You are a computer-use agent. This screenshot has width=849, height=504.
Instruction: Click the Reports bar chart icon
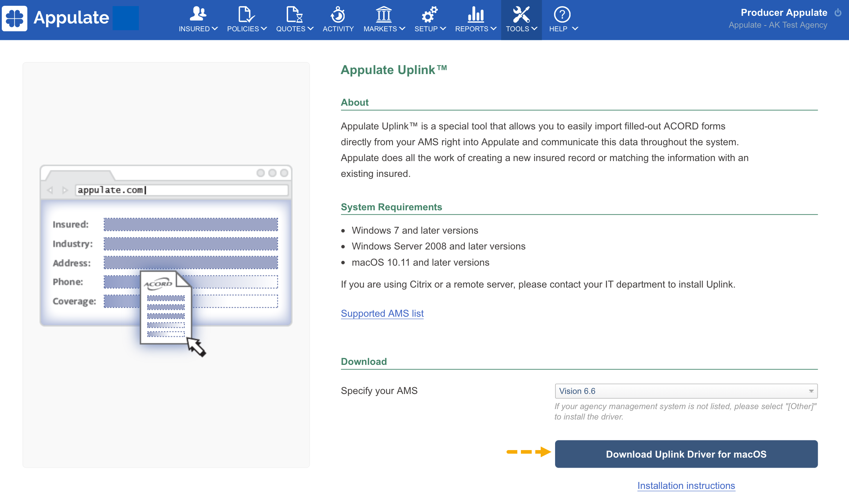476,14
